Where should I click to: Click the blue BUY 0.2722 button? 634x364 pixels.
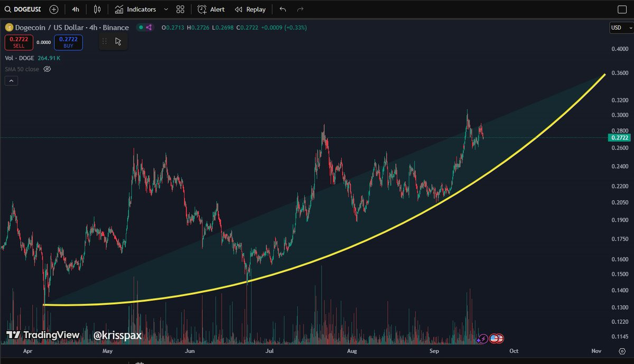pyautogui.click(x=68, y=42)
